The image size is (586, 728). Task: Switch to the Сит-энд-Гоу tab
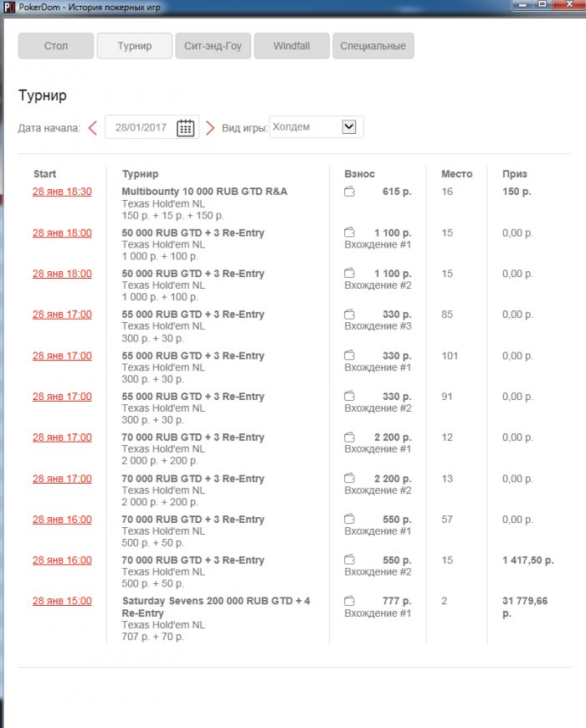pyautogui.click(x=213, y=46)
